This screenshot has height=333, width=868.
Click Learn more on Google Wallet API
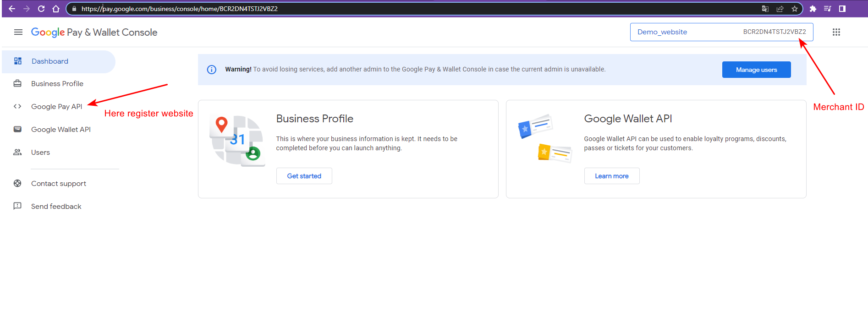pos(611,176)
